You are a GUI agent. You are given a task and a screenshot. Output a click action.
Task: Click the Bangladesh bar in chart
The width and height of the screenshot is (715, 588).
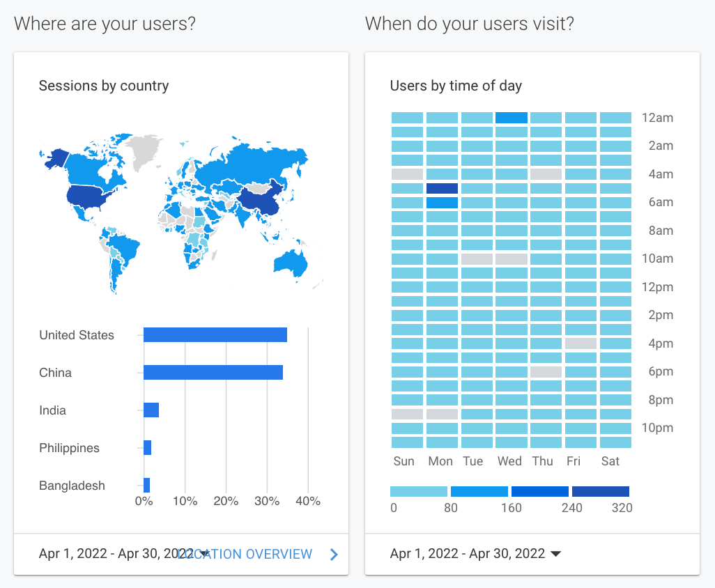tap(147, 486)
